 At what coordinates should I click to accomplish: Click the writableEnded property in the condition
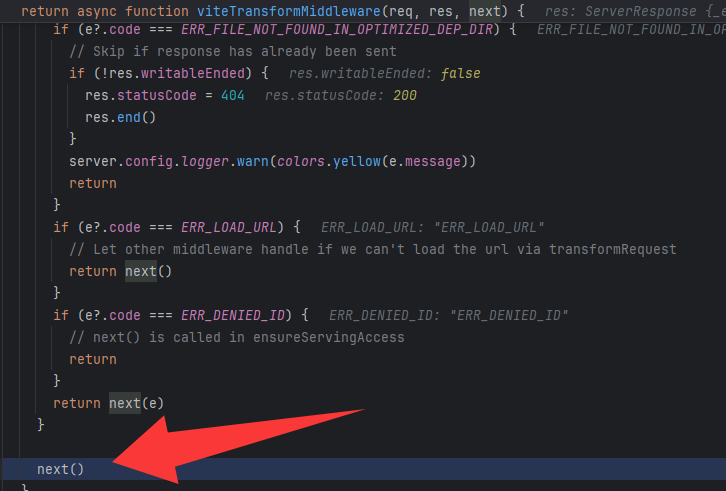[193, 73]
